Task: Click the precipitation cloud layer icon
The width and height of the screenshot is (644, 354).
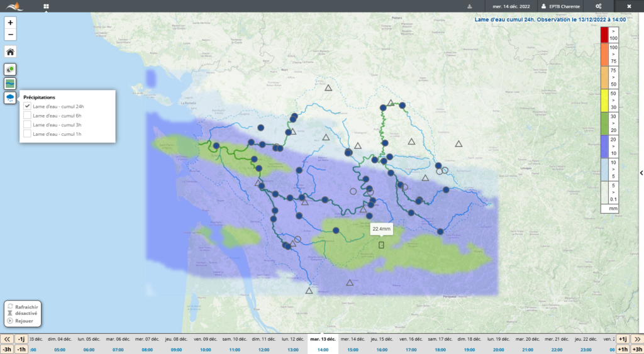Action: click(10, 97)
